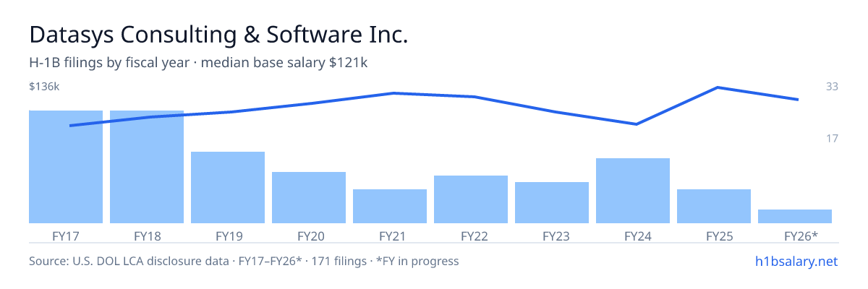
Task: Click the salary line peak at FY25
Action: pyautogui.click(x=717, y=87)
